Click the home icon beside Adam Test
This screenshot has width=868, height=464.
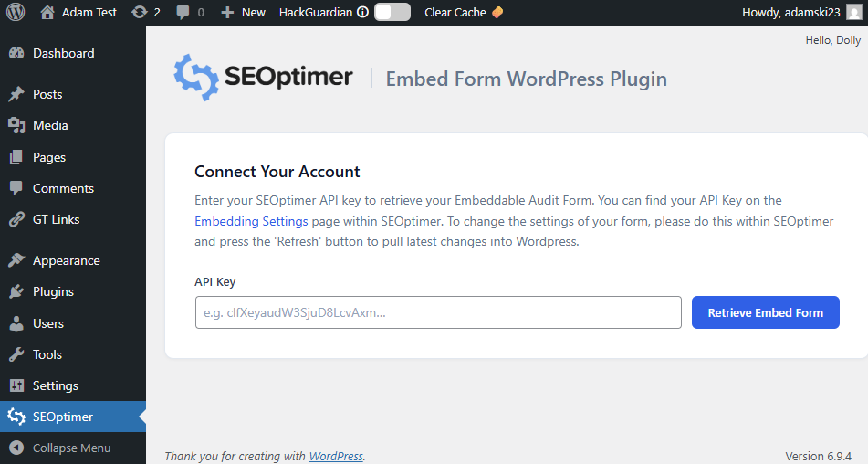47,12
